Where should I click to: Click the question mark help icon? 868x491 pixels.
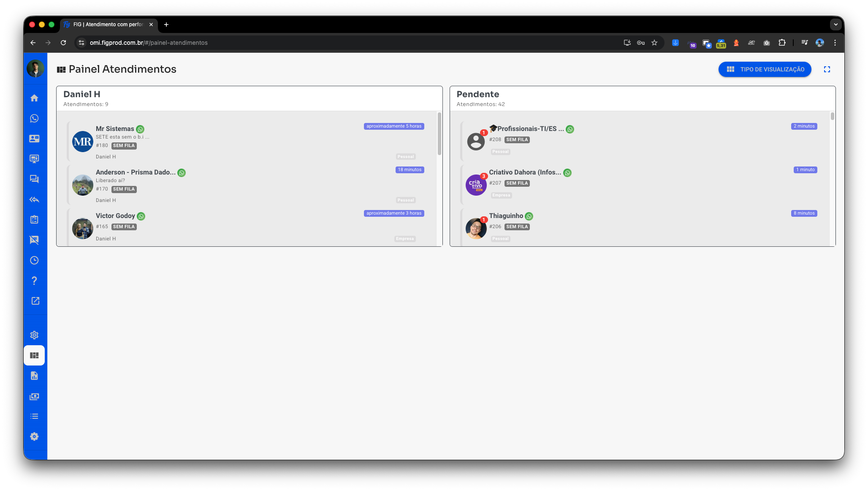(35, 281)
